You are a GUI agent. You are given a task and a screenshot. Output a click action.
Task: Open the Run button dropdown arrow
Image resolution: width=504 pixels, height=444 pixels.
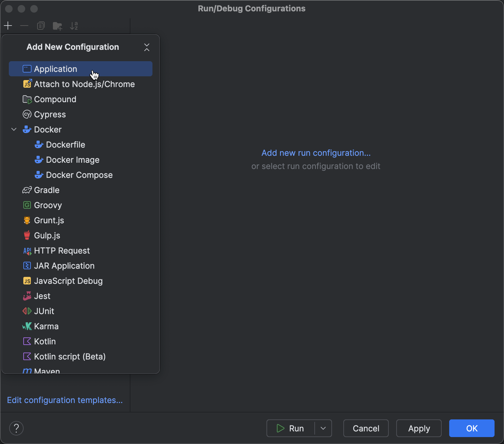pyautogui.click(x=323, y=428)
